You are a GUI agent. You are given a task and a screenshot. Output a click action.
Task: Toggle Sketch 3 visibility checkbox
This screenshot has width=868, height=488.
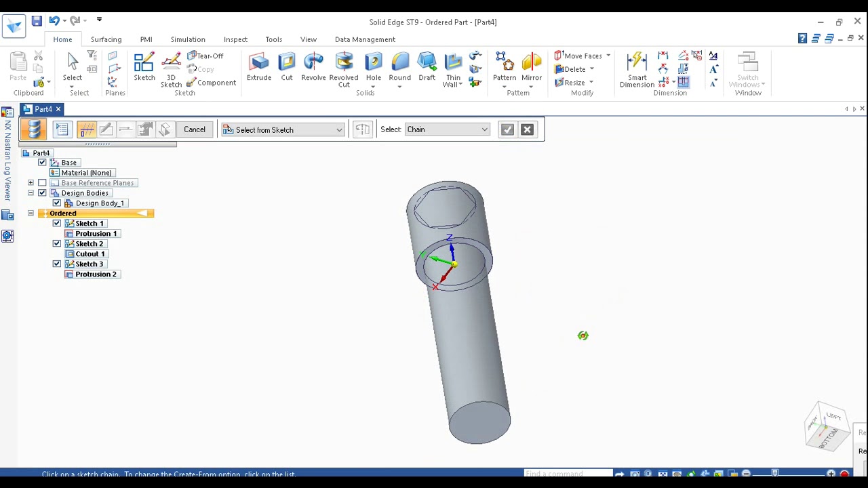[57, 264]
